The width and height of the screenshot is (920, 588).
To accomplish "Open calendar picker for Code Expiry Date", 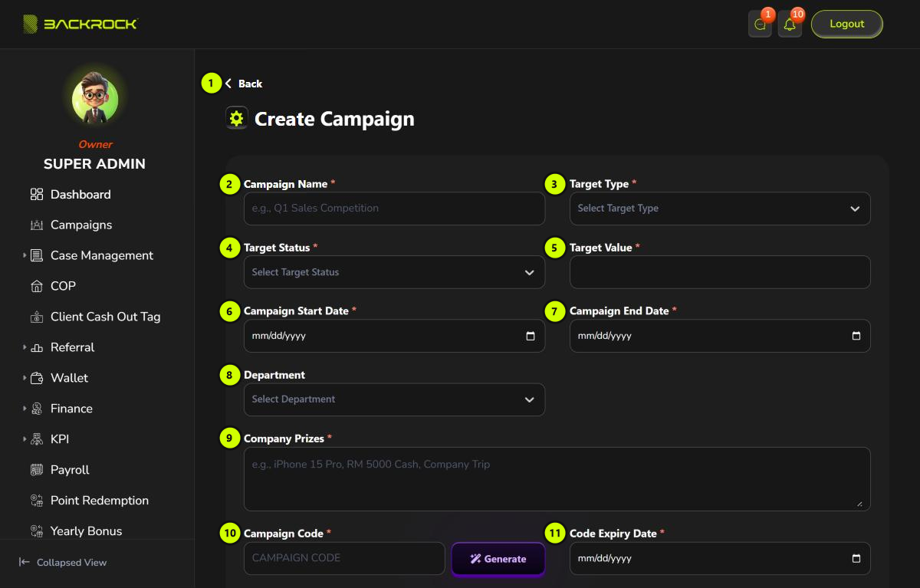I will 856,558.
